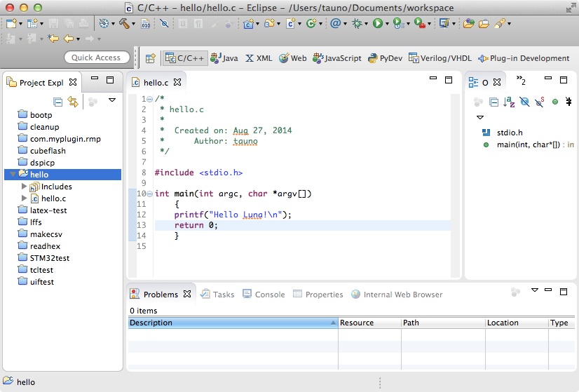Open Project Explorer view menu dropdown
Screen dimensions: 579x392
(x=112, y=100)
